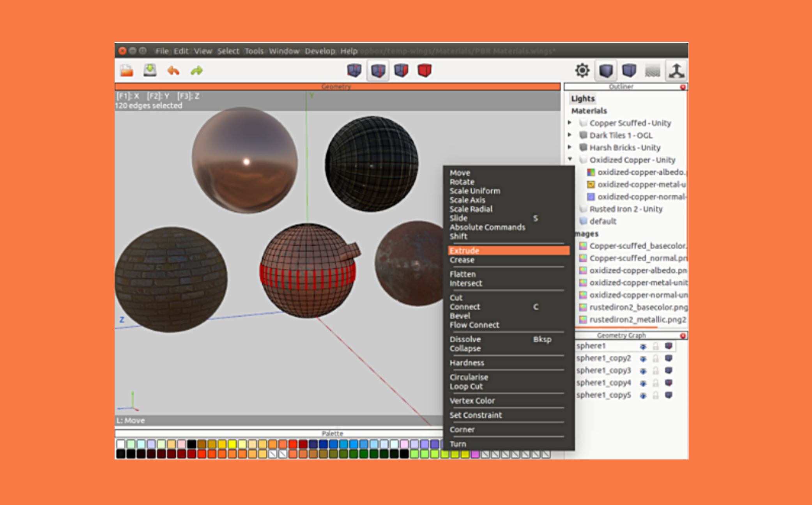Switch to Vertex selection mode cube
Image resolution: width=812 pixels, height=505 pixels.
point(354,71)
